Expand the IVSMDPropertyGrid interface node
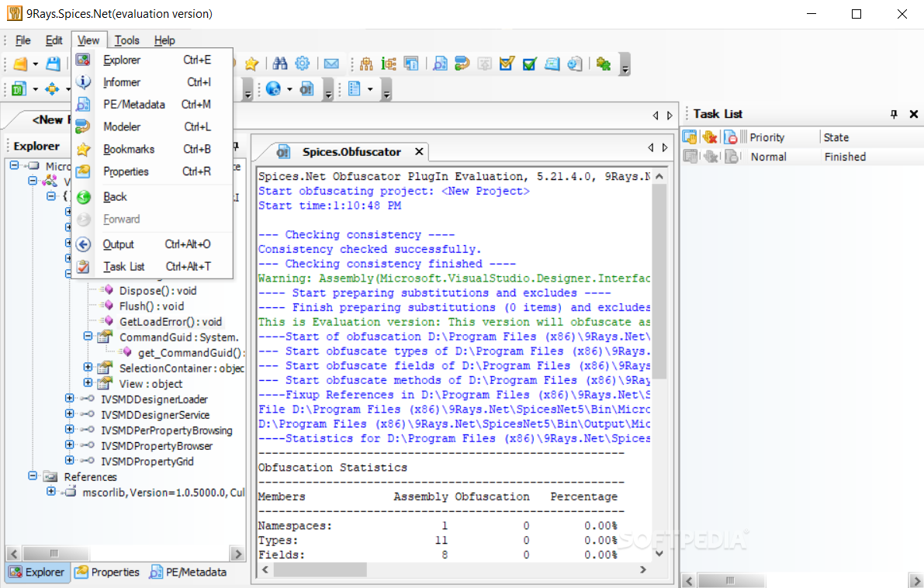The image size is (924, 588). click(69, 460)
